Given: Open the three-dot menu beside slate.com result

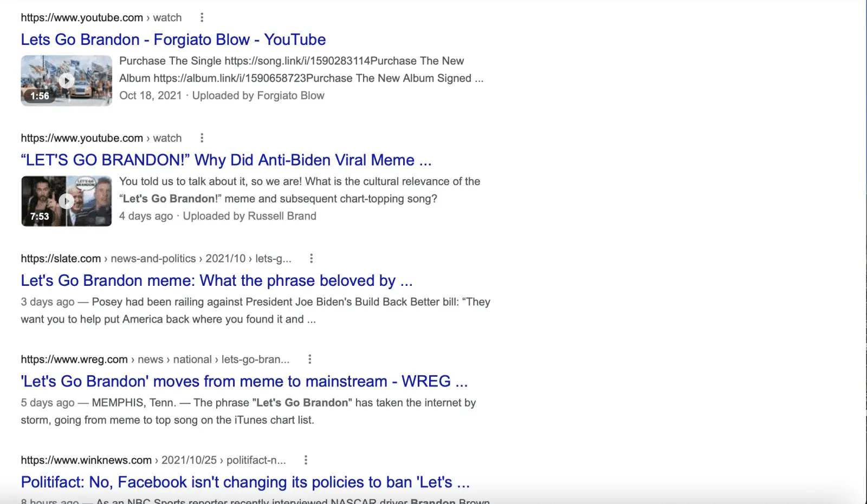Looking at the screenshot, I should [x=311, y=258].
